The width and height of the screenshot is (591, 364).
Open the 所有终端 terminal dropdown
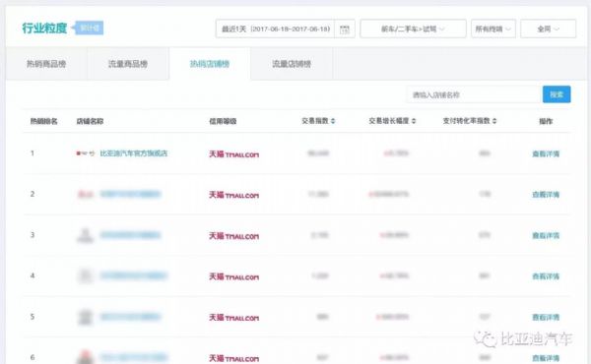[493, 29]
